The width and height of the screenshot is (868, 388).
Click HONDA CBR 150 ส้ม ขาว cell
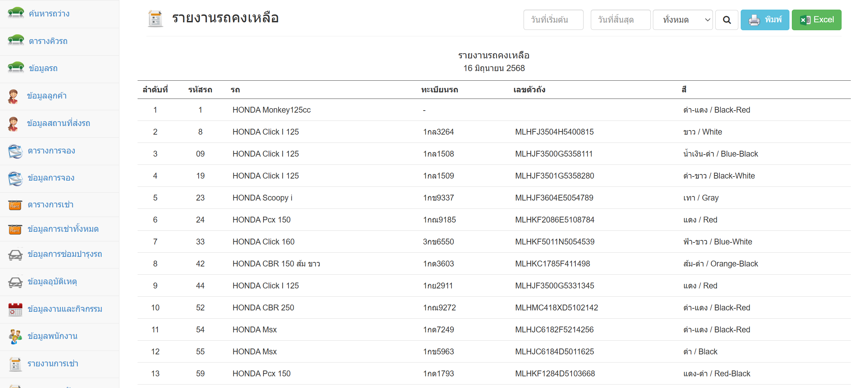click(276, 264)
